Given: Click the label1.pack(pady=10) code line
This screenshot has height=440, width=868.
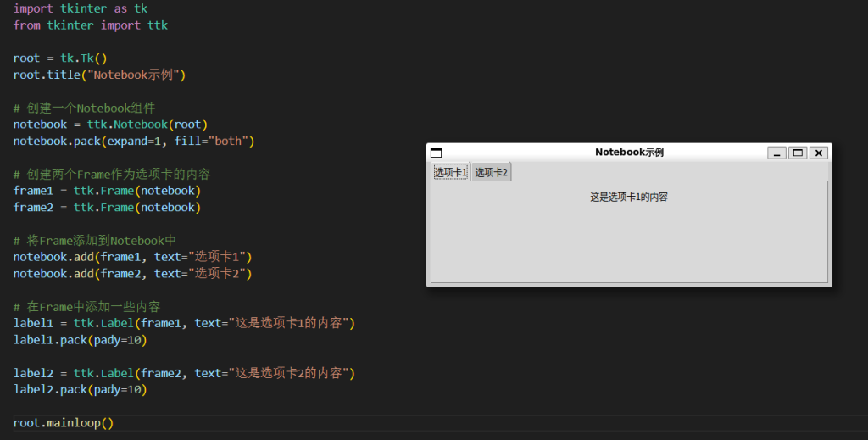Looking at the screenshot, I should point(80,340).
